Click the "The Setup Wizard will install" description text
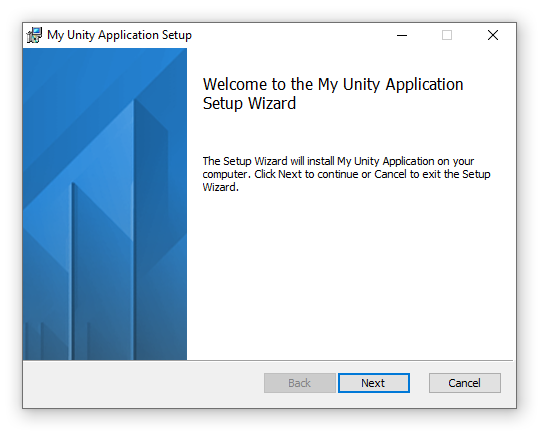The width and height of the screenshot is (539, 431). tap(346, 174)
